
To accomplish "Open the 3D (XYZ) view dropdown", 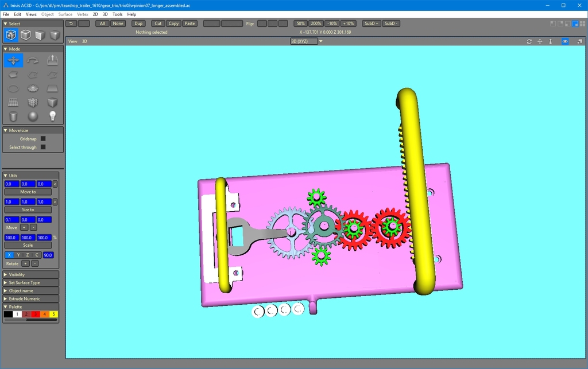I will point(307,41).
